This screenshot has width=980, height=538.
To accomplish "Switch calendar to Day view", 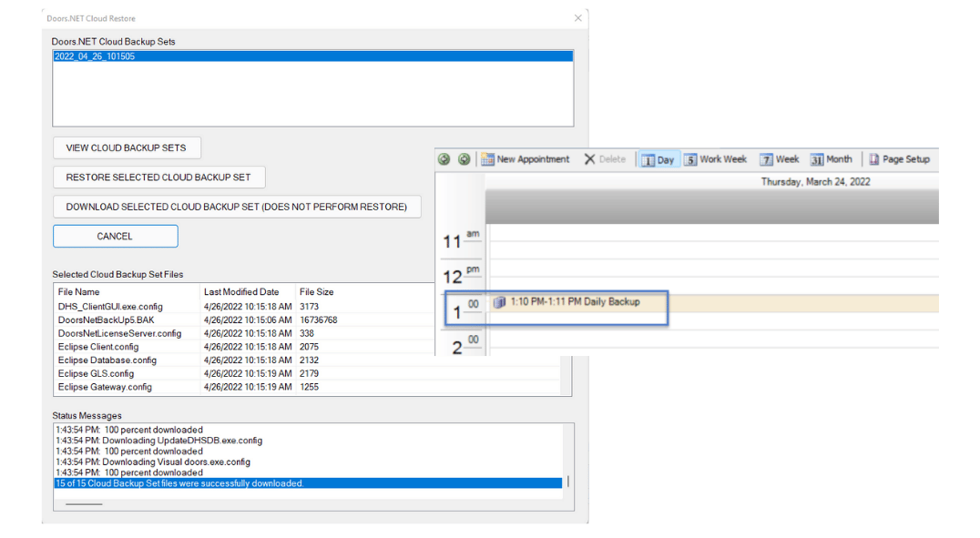I will 658,159.
